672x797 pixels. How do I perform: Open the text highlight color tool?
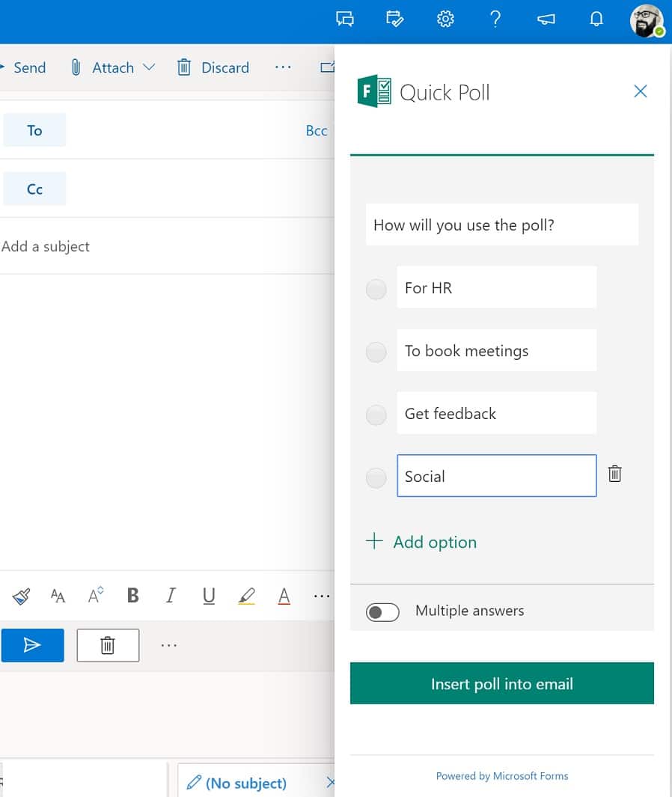point(246,596)
